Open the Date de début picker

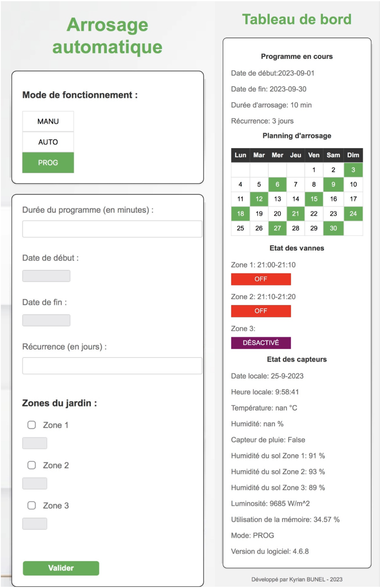(46, 276)
